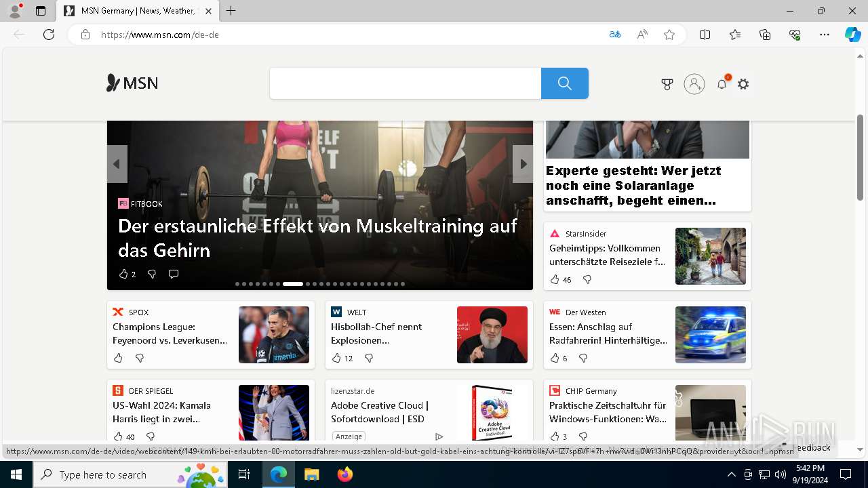Start Read aloud from address bar
868x488 pixels.
[642, 35]
